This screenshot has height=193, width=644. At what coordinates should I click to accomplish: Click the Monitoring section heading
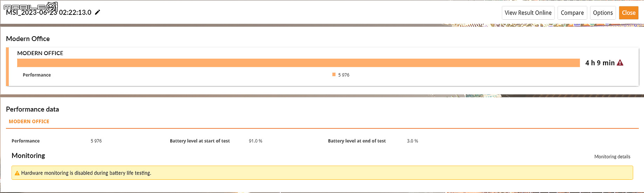pyautogui.click(x=28, y=156)
